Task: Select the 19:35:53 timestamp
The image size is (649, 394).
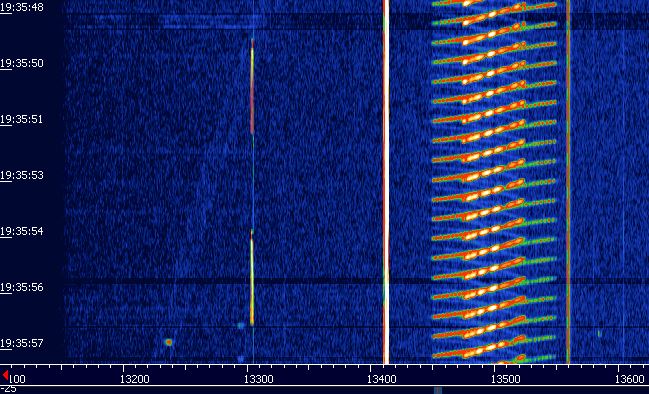Action: click(22, 175)
